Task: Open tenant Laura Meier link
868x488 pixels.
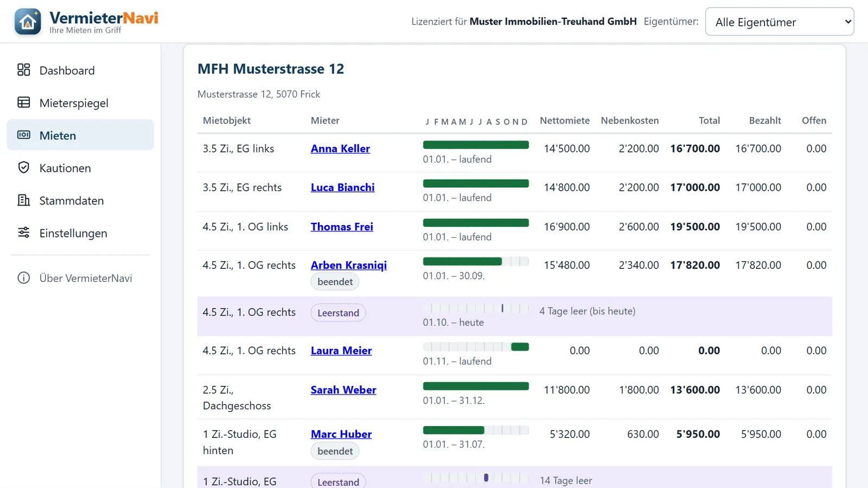Action: 341,351
